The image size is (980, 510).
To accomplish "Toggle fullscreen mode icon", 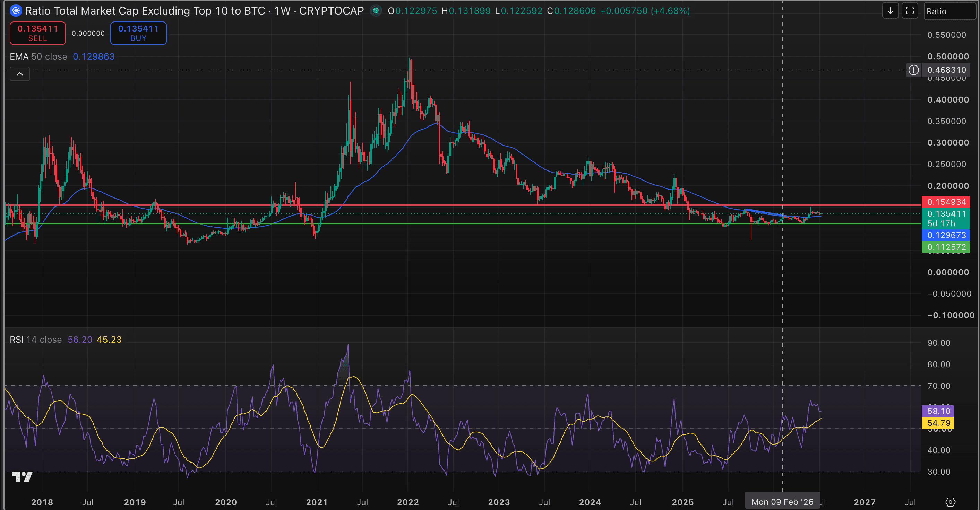I will [910, 11].
